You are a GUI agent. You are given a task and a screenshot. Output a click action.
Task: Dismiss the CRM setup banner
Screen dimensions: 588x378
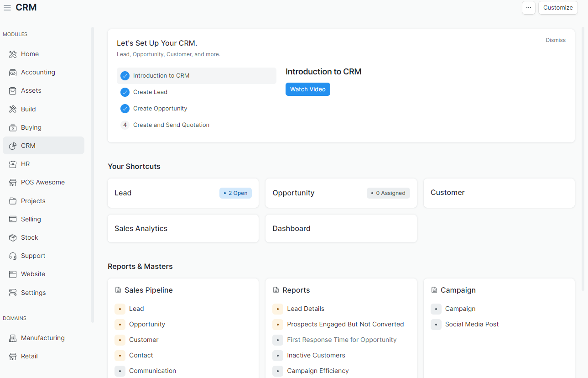tap(555, 40)
